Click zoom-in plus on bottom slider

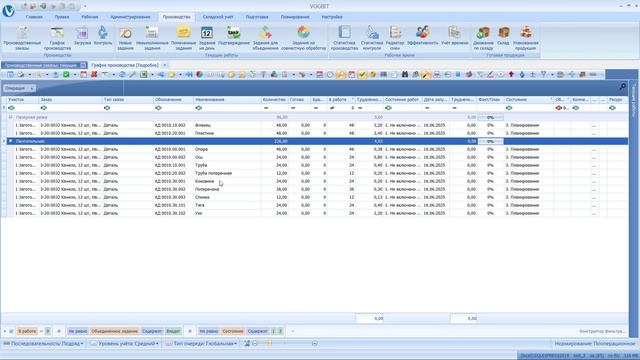314,344
